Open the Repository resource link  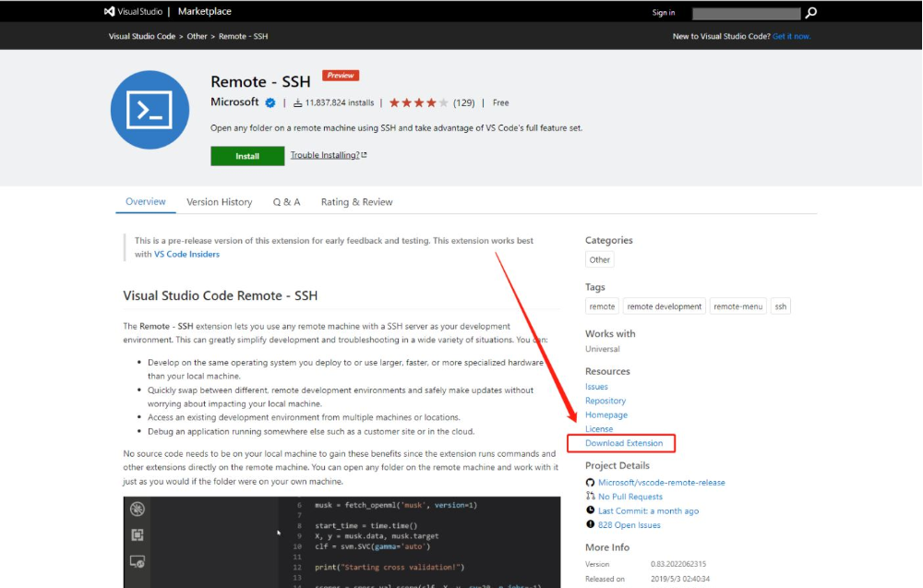(x=605, y=401)
